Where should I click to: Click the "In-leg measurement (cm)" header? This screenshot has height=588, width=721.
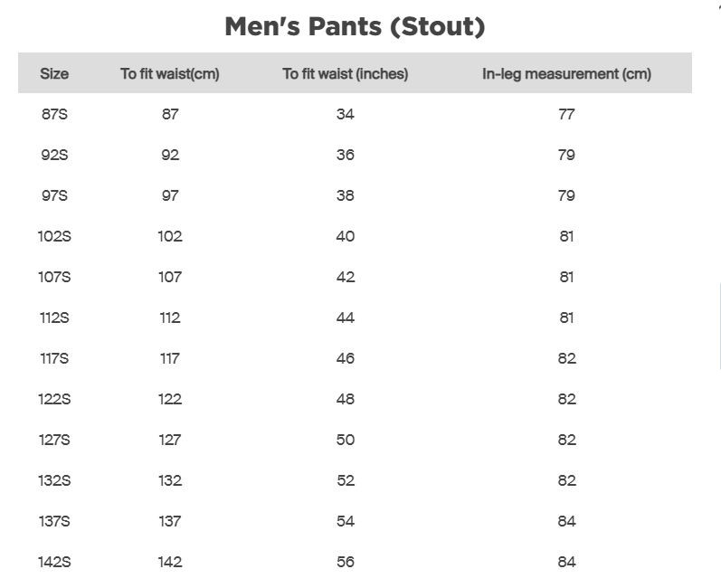coord(566,74)
